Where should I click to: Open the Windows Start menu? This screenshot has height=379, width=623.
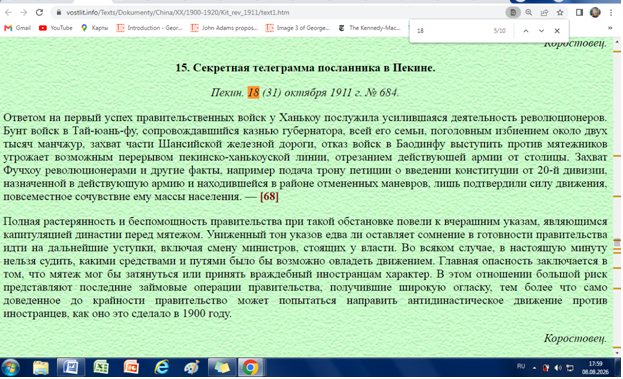point(11,367)
